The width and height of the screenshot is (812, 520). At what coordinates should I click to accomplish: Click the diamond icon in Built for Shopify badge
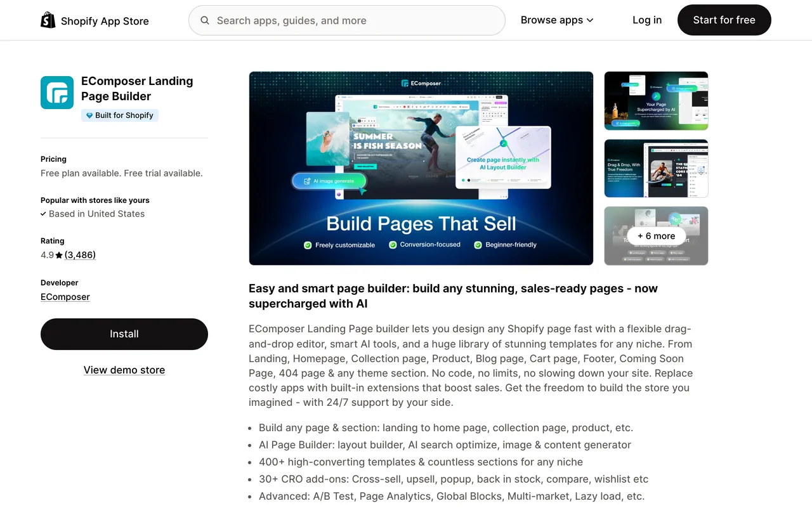pos(89,115)
